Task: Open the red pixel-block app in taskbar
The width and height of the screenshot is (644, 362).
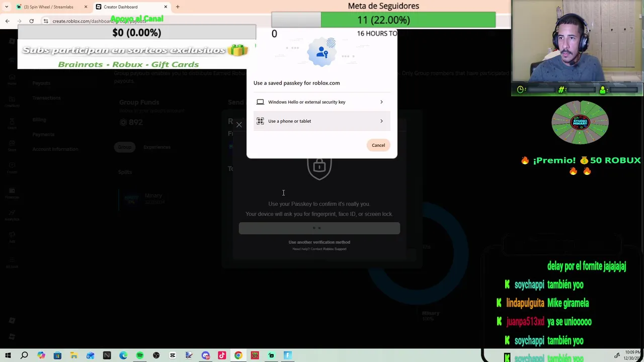Action: [x=255, y=356]
